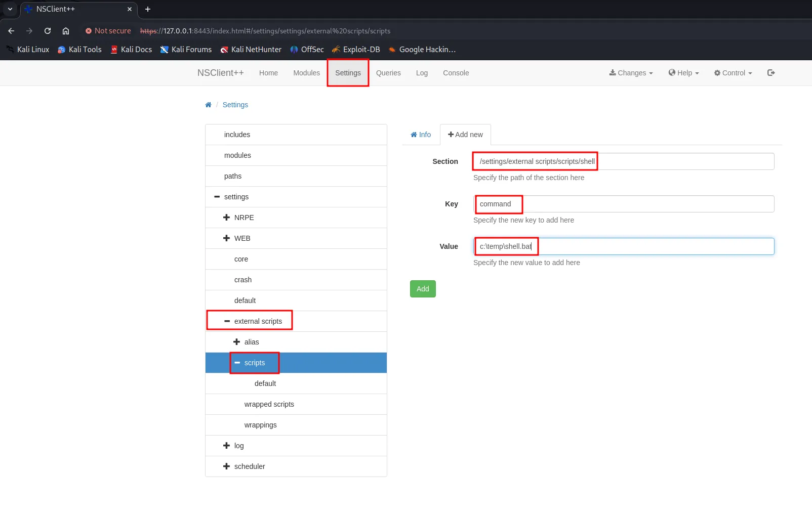The height and width of the screenshot is (517, 812).
Task: Select the crash tree item
Action: pos(296,280)
